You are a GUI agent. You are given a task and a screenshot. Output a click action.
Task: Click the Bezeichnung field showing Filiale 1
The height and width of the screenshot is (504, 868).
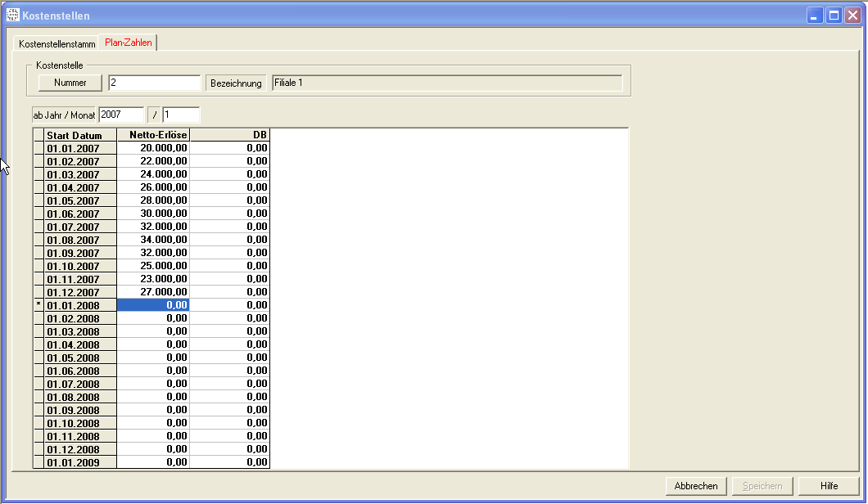[446, 83]
